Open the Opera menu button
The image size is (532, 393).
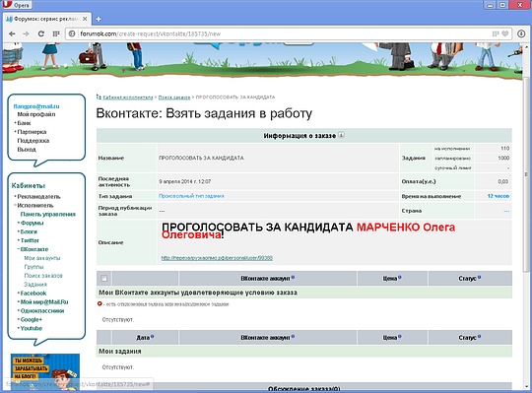pos(17,5)
